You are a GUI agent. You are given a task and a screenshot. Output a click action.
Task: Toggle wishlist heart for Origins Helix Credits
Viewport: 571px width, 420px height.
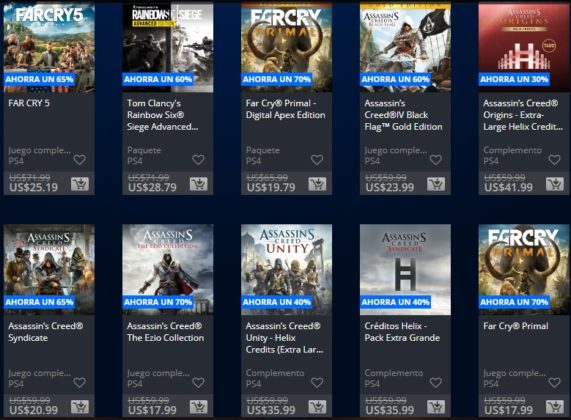click(554, 160)
